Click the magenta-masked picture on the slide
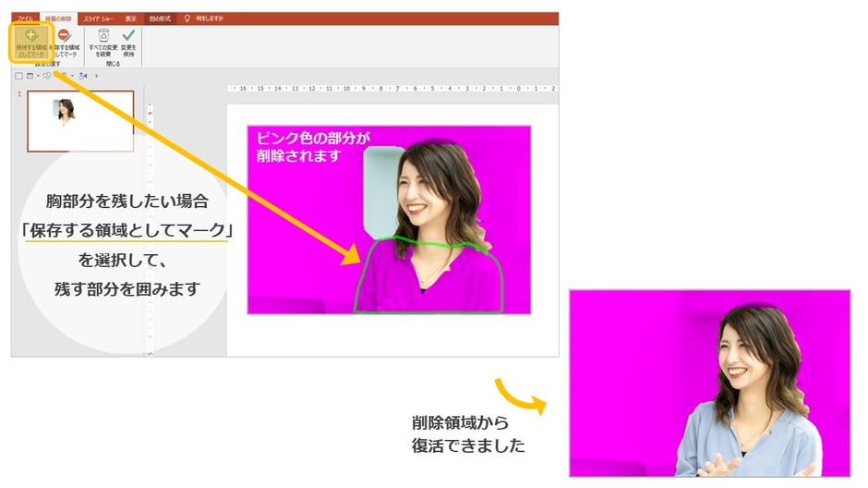The image size is (868, 488). pos(389,220)
